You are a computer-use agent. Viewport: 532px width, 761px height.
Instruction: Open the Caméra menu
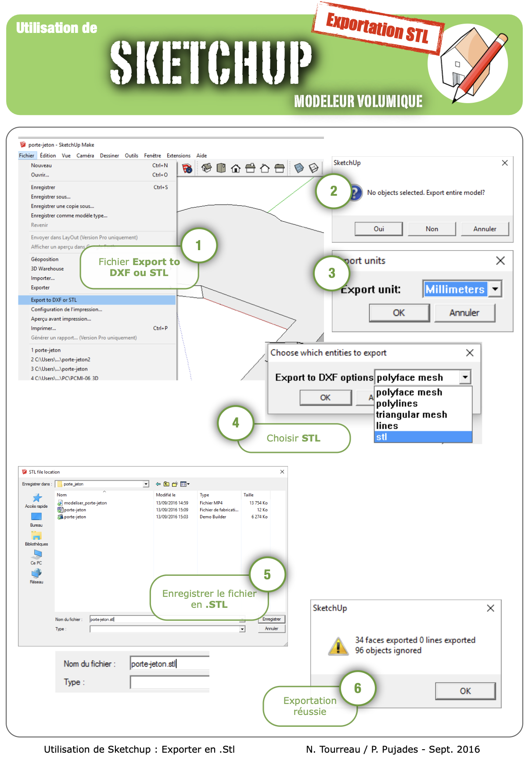click(x=85, y=156)
